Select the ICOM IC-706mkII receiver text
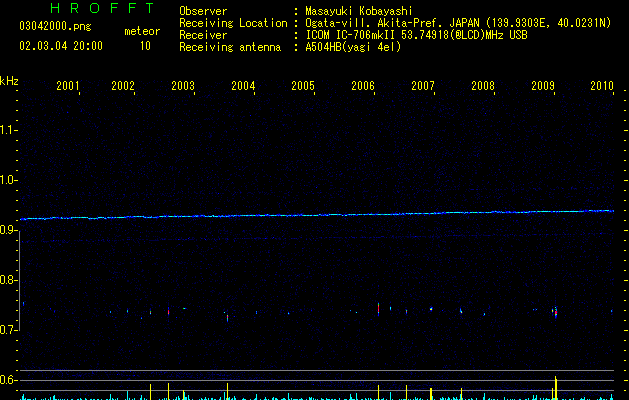Viewport: 629px width, 400px height. coord(416,35)
